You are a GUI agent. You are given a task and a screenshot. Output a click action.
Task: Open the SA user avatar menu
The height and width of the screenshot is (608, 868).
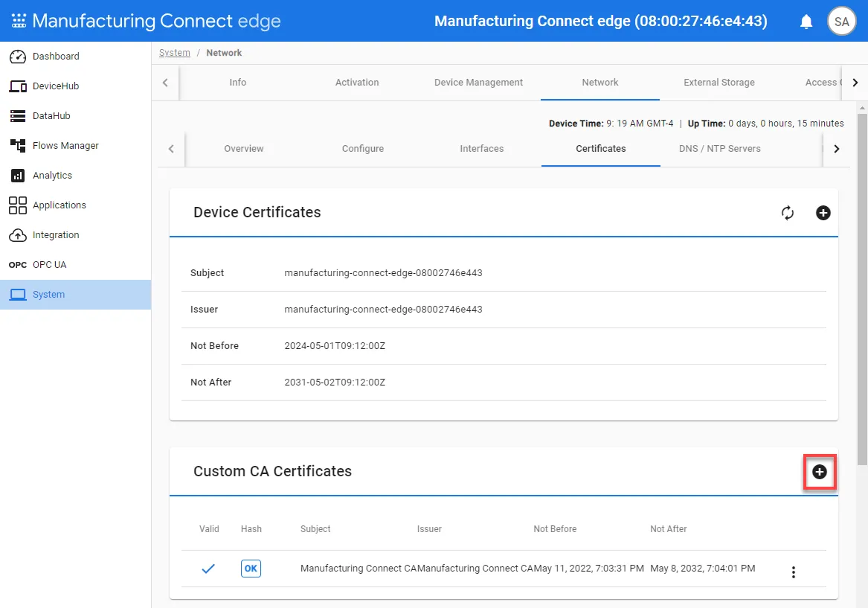tap(841, 22)
